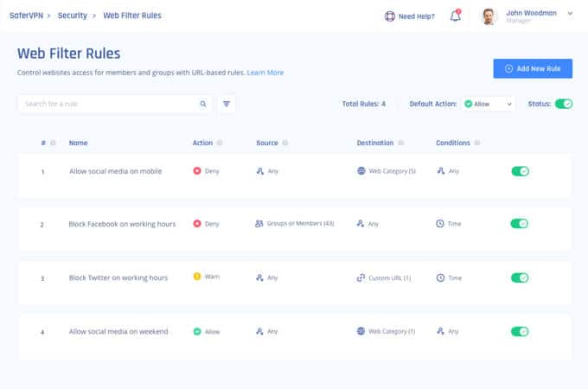Toggle the global Status switch
This screenshot has height=389, width=588.
click(564, 104)
